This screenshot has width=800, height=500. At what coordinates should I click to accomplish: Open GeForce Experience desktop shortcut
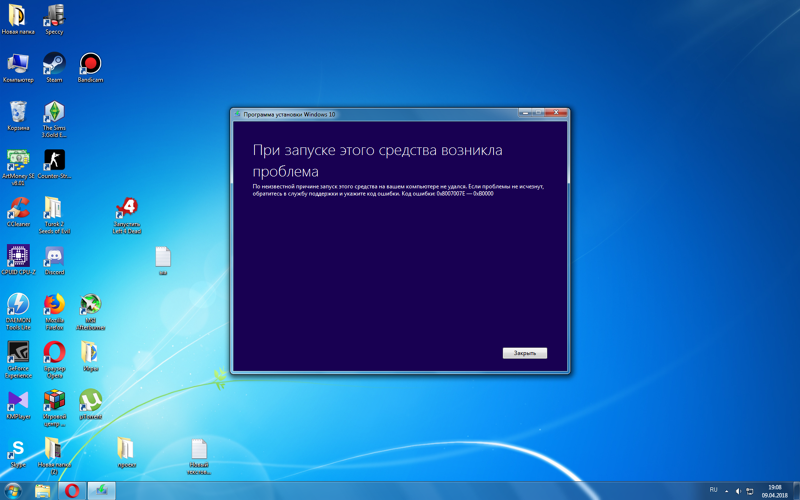pyautogui.click(x=18, y=359)
